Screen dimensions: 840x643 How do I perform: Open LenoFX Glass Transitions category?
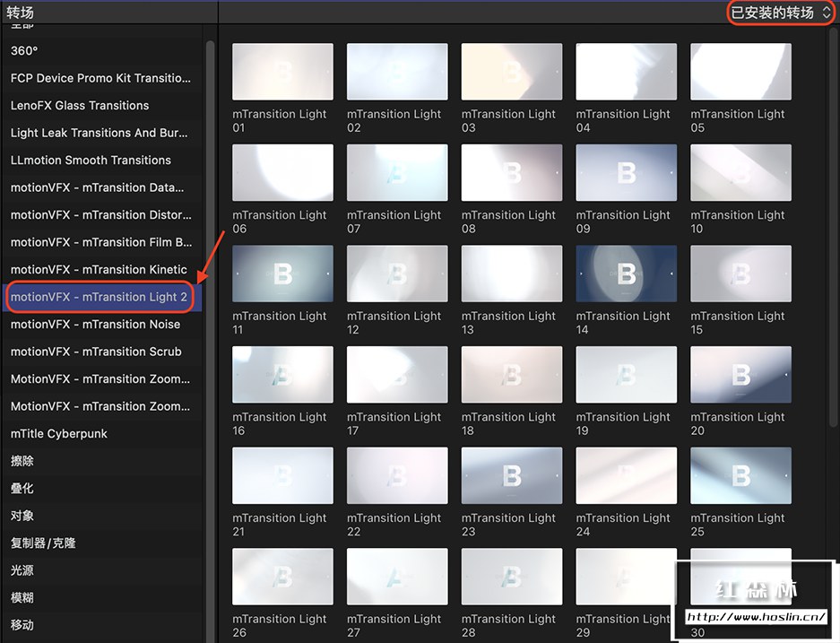click(x=102, y=106)
